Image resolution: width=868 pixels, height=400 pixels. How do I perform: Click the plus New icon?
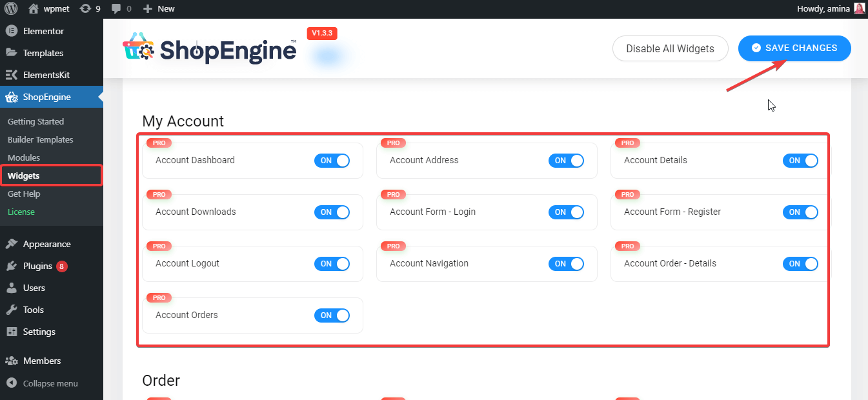pyautogui.click(x=148, y=8)
